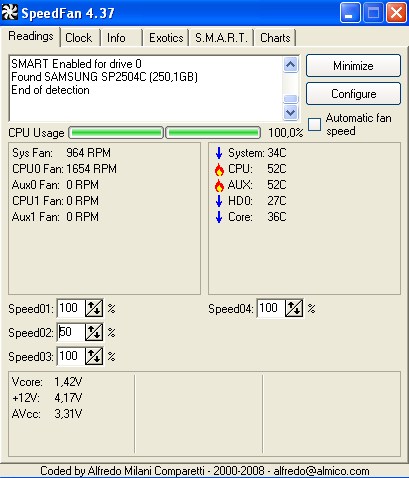Click the blue down arrow beside HD0 temperature
Image resolution: width=409 pixels, height=478 pixels.
[x=219, y=201]
